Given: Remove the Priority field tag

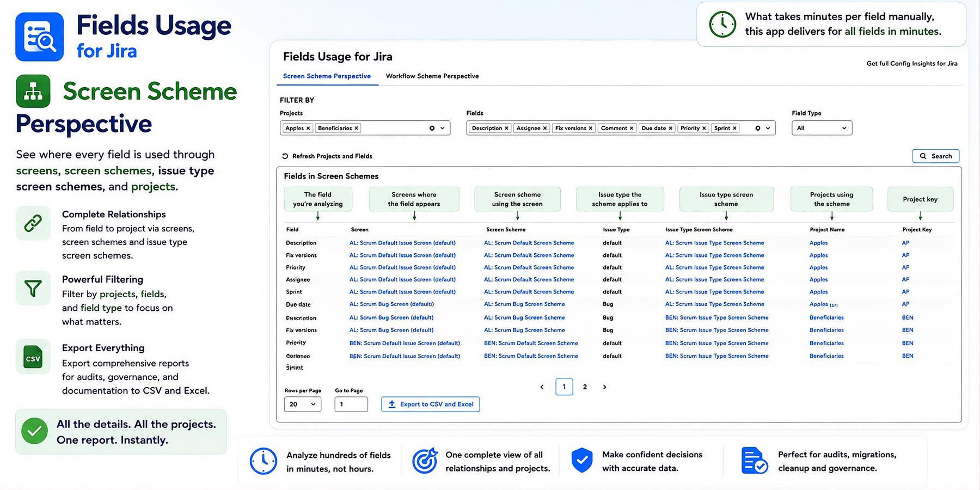Looking at the screenshot, I should [704, 128].
